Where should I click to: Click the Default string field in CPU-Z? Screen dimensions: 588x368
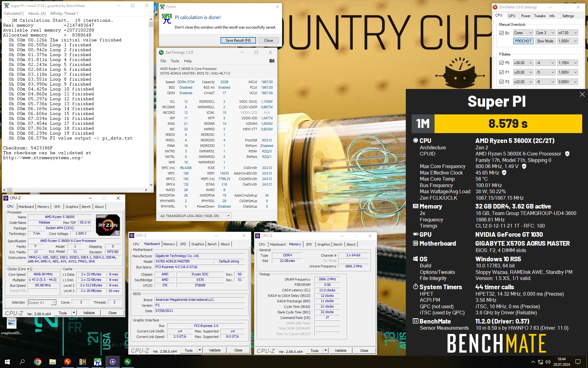tap(229, 261)
